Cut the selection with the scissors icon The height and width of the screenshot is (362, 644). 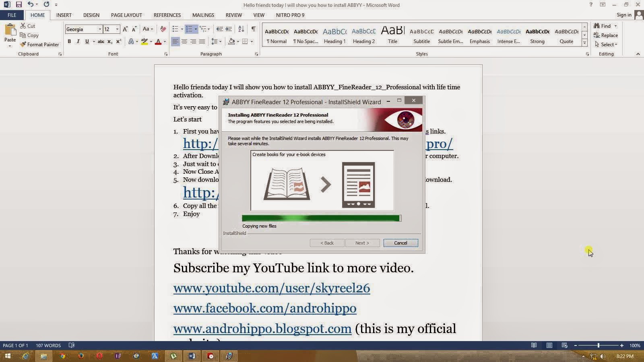coord(28,26)
